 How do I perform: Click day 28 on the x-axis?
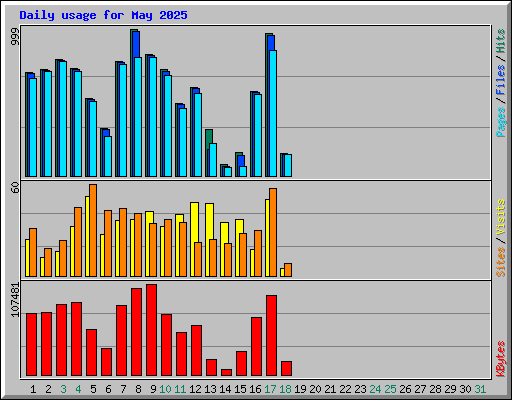[435, 389]
